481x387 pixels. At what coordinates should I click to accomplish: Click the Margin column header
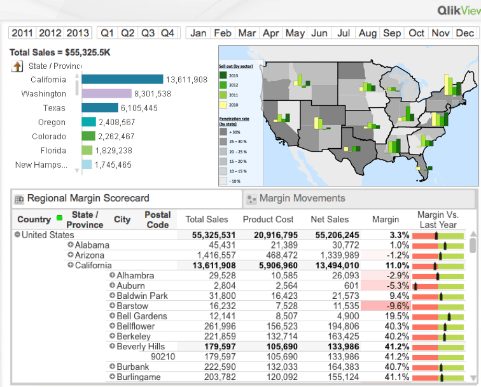coord(385,219)
